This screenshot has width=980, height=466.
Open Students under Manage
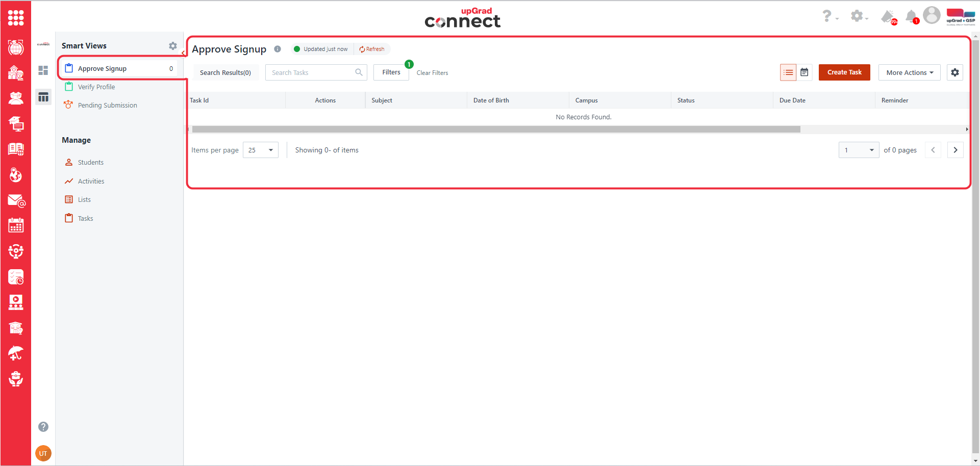tap(90, 162)
